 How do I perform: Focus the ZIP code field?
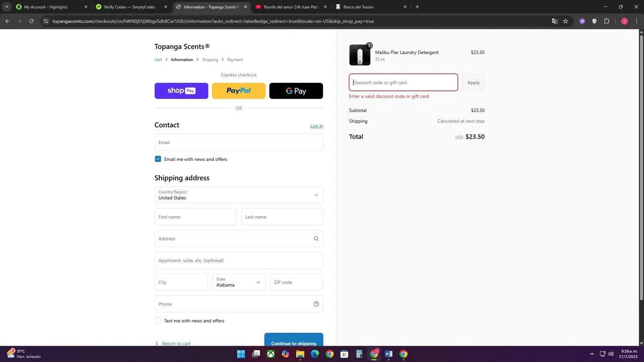pyautogui.click(x=296, y=282)
